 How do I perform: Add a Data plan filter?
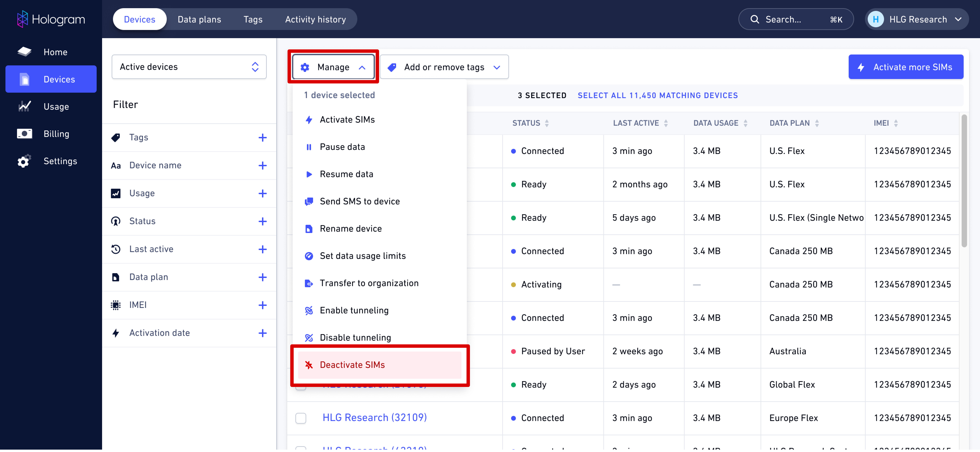tap(263, 277)
